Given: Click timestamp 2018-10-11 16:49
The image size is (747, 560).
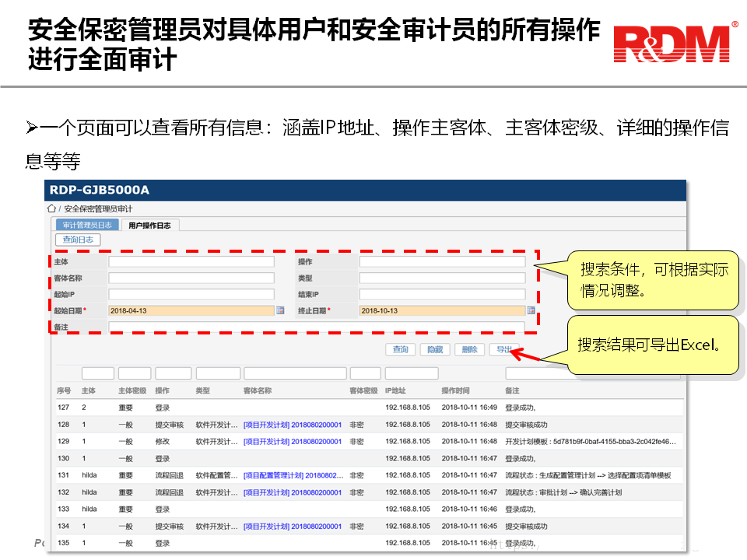Looking at the screenshot, I should [x=469, y=408].
